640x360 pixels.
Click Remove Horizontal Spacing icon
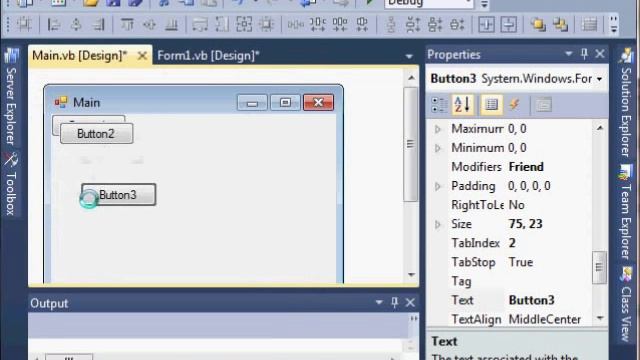(x=362, y=25)
